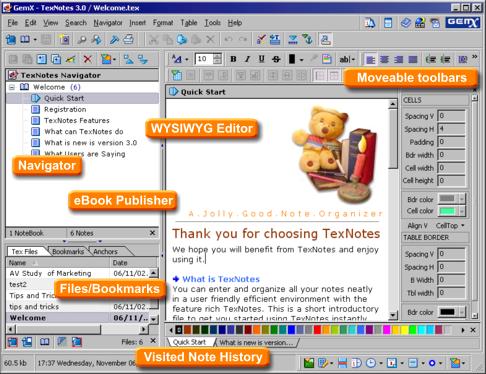Open the Bdr color dropdown under Cells

[462, 199]
